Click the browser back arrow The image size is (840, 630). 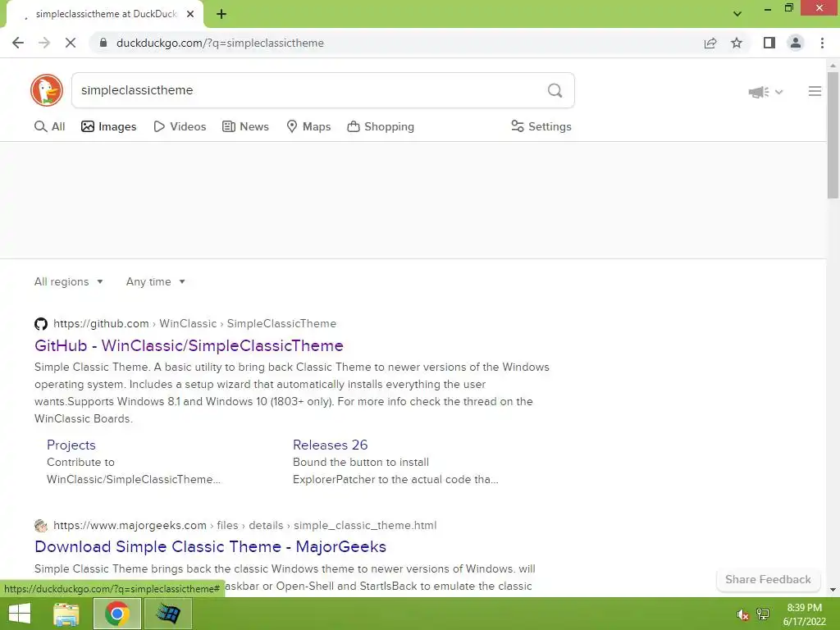[x=18, y=43]
